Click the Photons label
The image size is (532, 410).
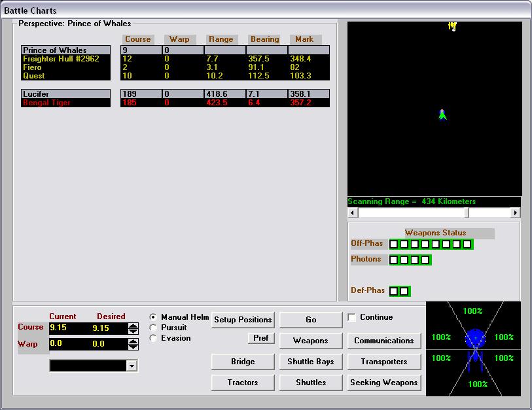[x=366, y=259]
